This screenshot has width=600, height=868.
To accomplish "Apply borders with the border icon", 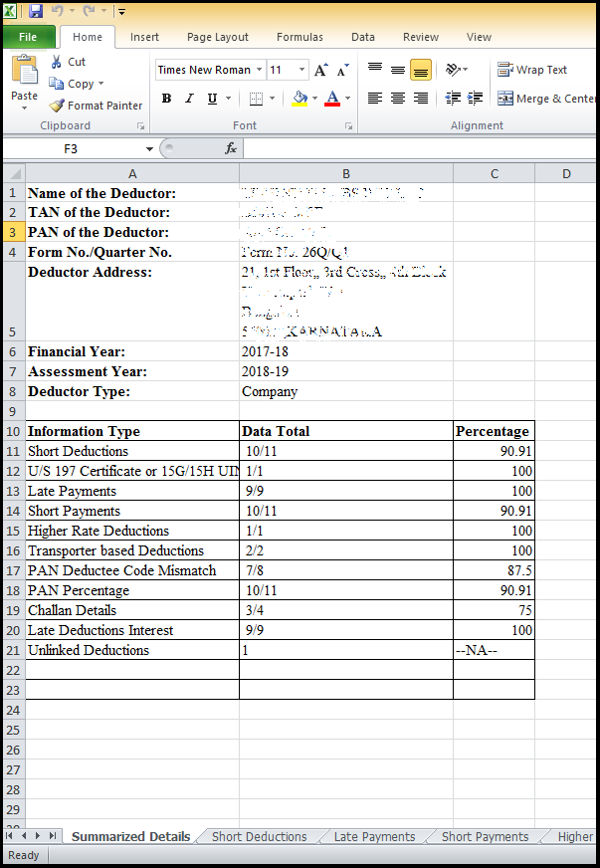I will (x=256, y=99).
